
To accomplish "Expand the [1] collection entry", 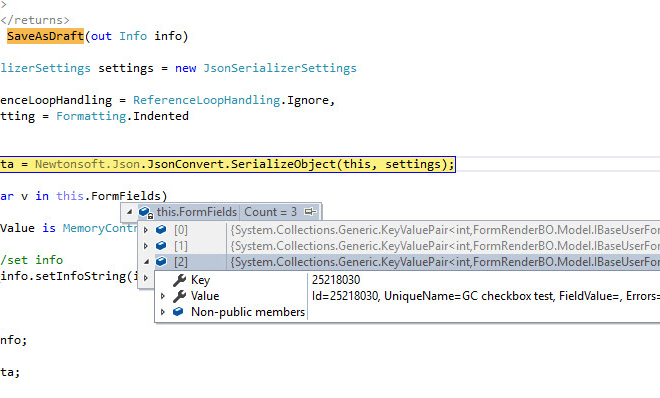I will pyautogui.click(x=146, y=246).
